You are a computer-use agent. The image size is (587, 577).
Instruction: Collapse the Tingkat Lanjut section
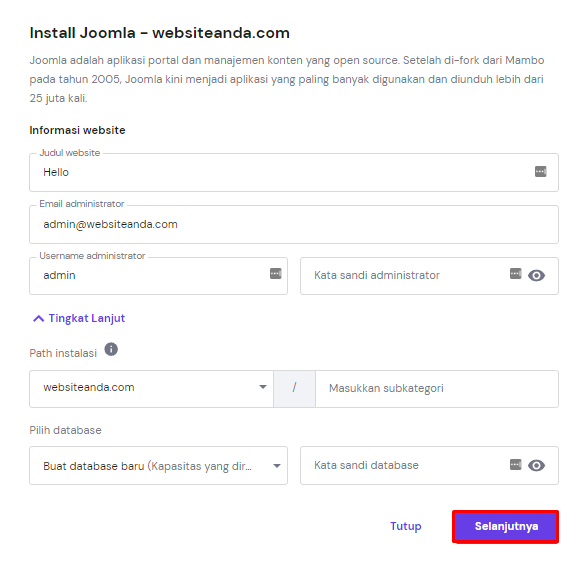tap(79, 318)
